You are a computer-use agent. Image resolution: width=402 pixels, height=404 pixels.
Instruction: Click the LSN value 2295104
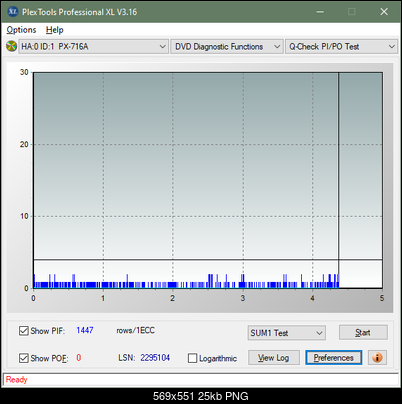pyautogui.click(x=155, y=358)
